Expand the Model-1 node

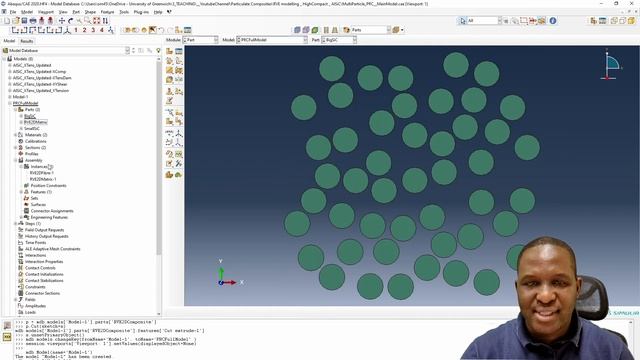tap(10, 97)
